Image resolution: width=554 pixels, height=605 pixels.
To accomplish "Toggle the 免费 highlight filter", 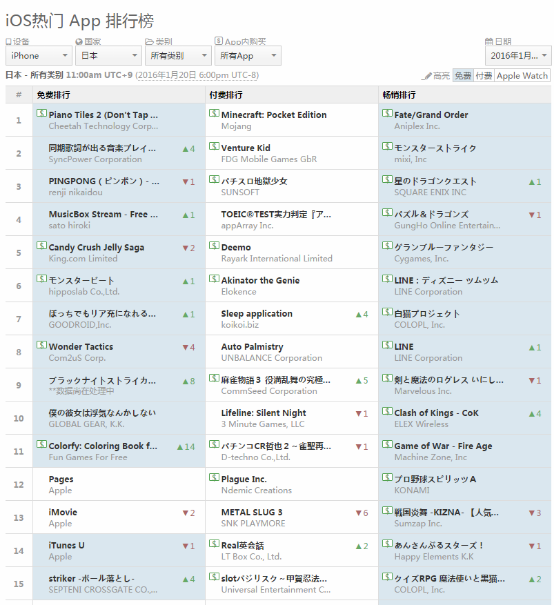I will 463,76.
